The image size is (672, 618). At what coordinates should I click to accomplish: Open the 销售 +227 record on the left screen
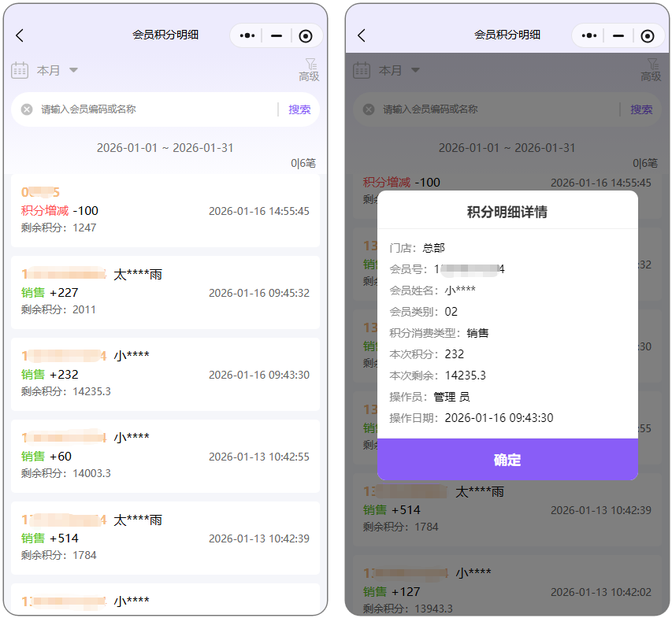pos(165,292)
